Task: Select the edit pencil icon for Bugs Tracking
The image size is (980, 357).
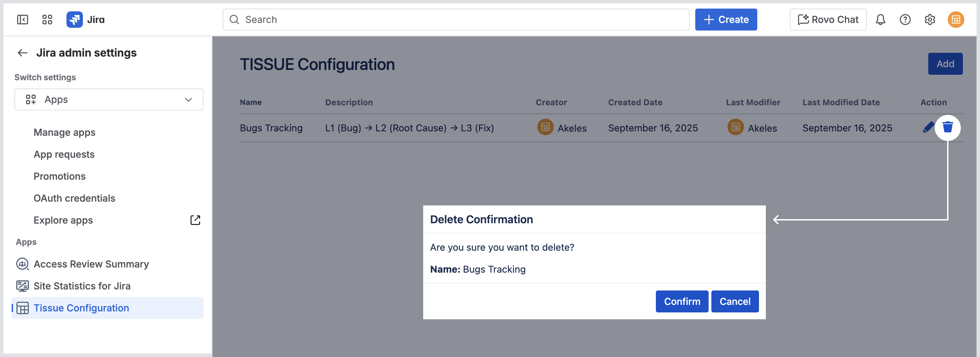Action: [928, 128]
